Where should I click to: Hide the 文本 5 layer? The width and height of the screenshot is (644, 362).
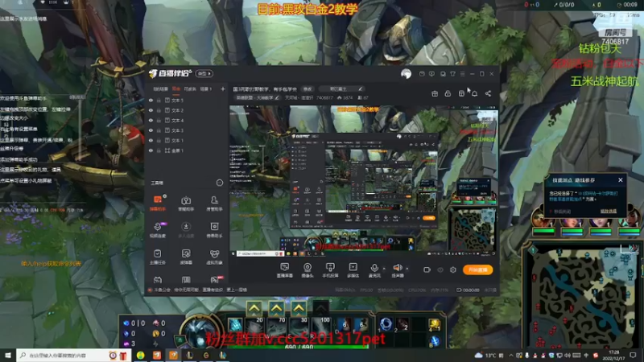point(151,101)
